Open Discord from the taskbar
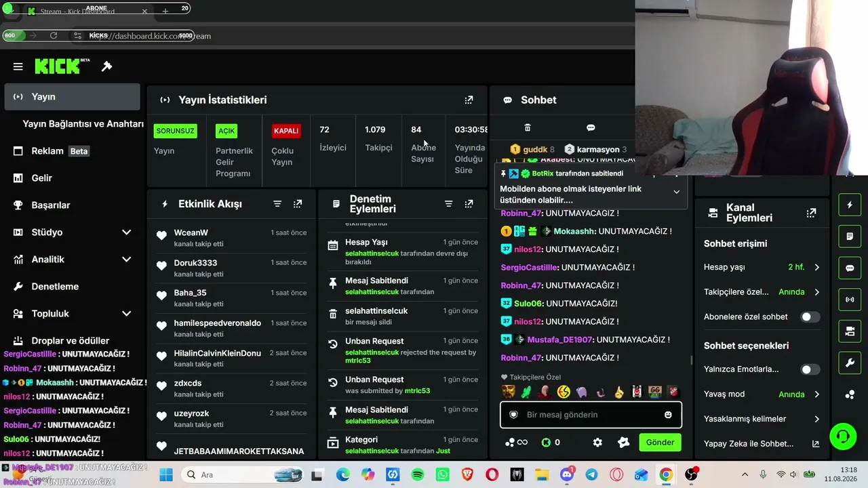The width and height of the screenshot is (868, 488). point(567,474)
